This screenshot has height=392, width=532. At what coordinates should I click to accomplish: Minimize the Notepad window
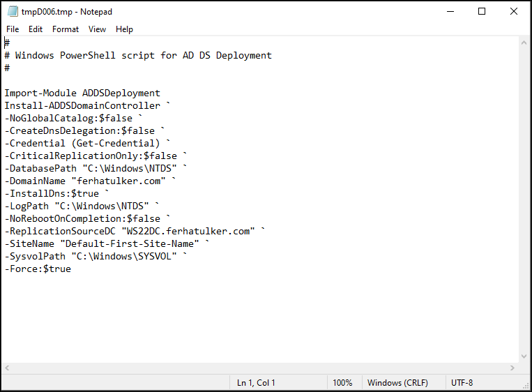pos(450,12)
